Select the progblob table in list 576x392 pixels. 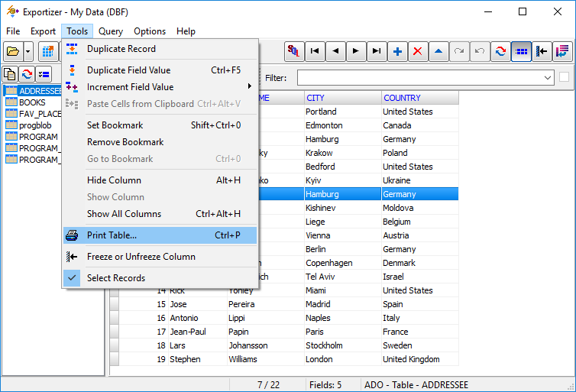click(35, 125)
